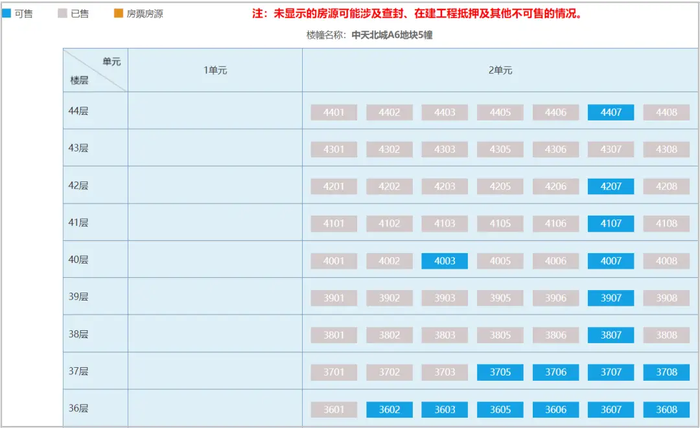The image size is (700, 428).
Task: Click sold unit 4008
Action: coord(667,261)
